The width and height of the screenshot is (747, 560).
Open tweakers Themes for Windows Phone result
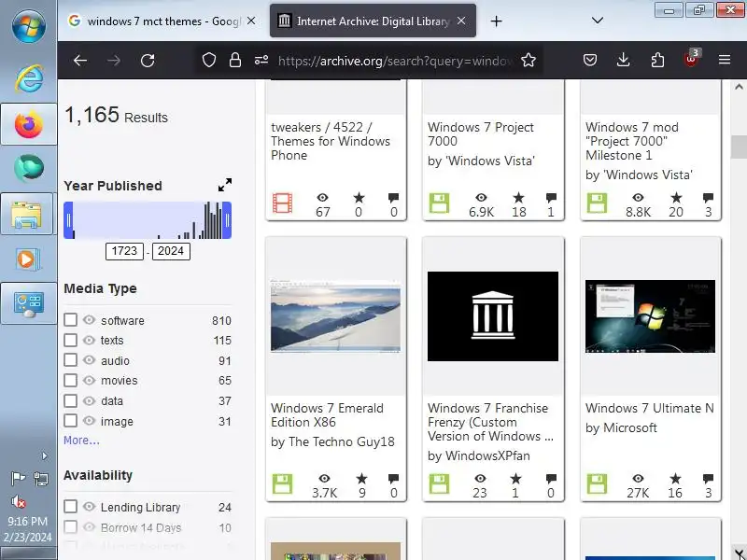(331, 142)
